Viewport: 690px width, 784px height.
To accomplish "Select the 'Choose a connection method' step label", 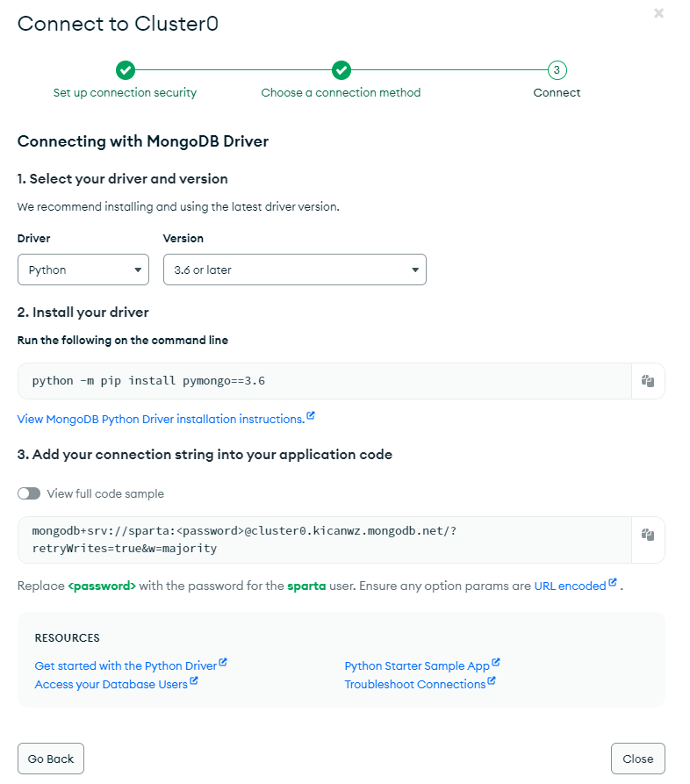I will [x=341, y=92].
